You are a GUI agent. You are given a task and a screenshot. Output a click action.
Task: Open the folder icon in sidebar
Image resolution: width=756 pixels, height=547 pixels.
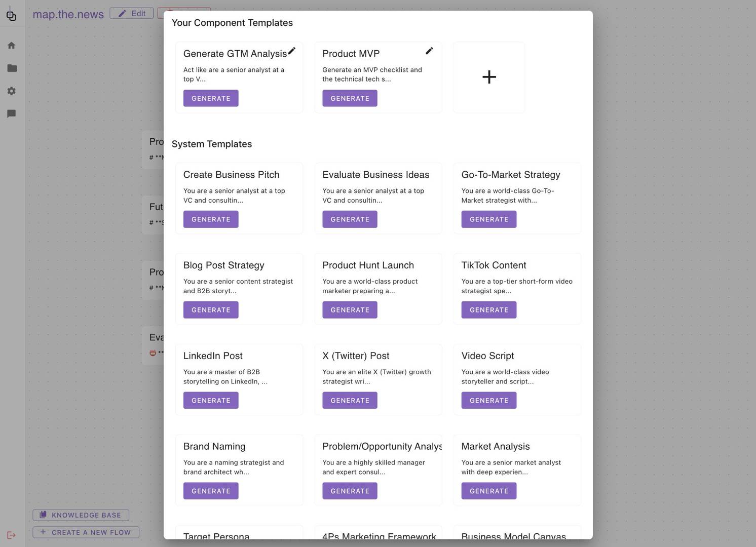(12, 68)
